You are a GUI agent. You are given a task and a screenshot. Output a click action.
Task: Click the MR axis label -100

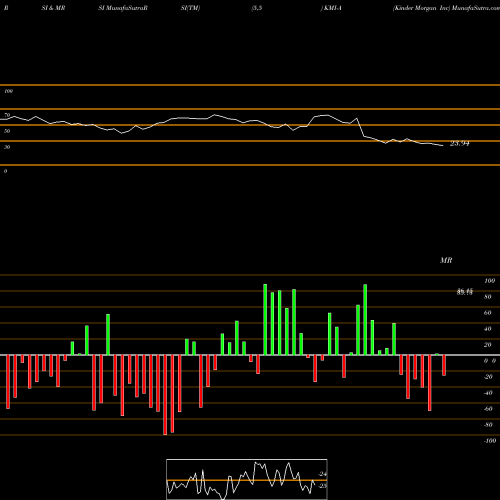490,441
